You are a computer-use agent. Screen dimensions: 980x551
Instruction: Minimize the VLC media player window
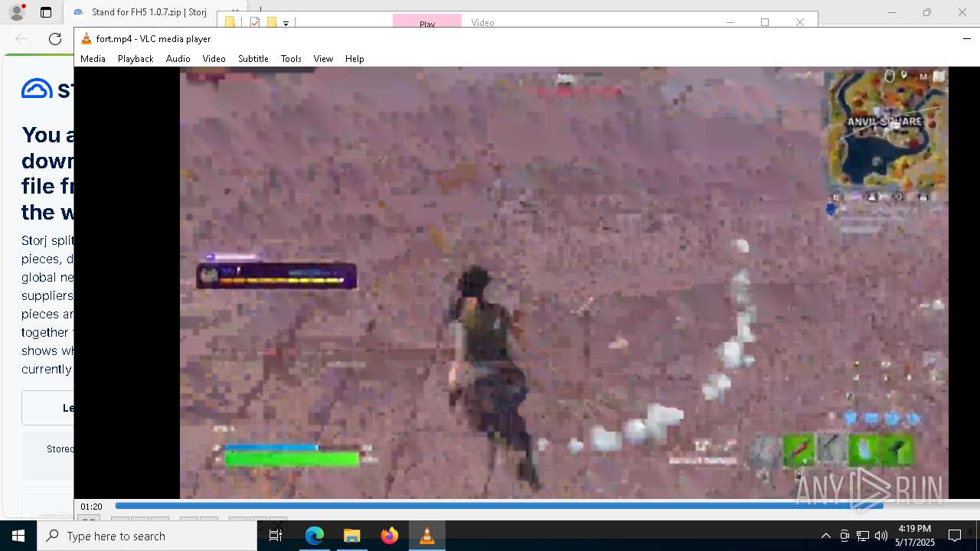(x=966, y=38)
